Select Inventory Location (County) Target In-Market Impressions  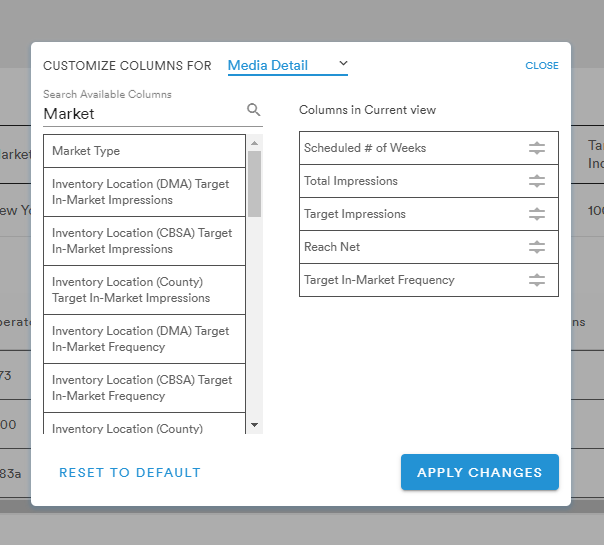click(144, 290)
